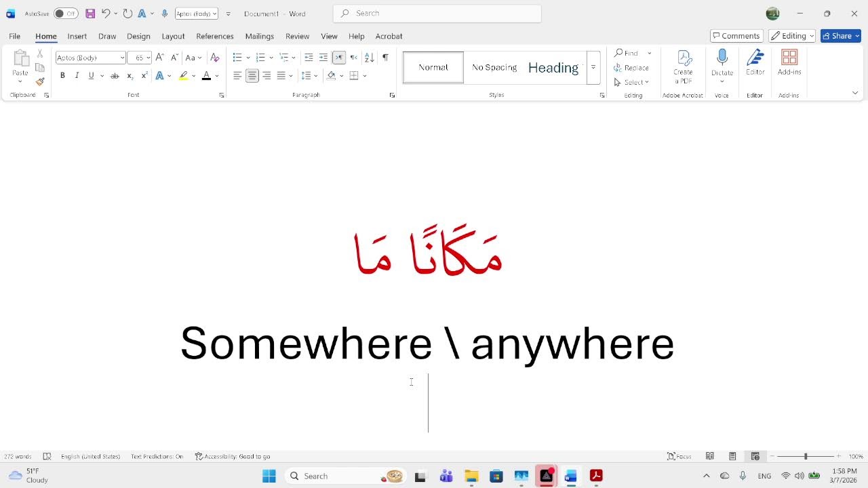The height and width of the screenshot is (488, 868).
Task: Open the Change Case Aa dropdown
Action: pyautogui.click(x=193, y=58)
